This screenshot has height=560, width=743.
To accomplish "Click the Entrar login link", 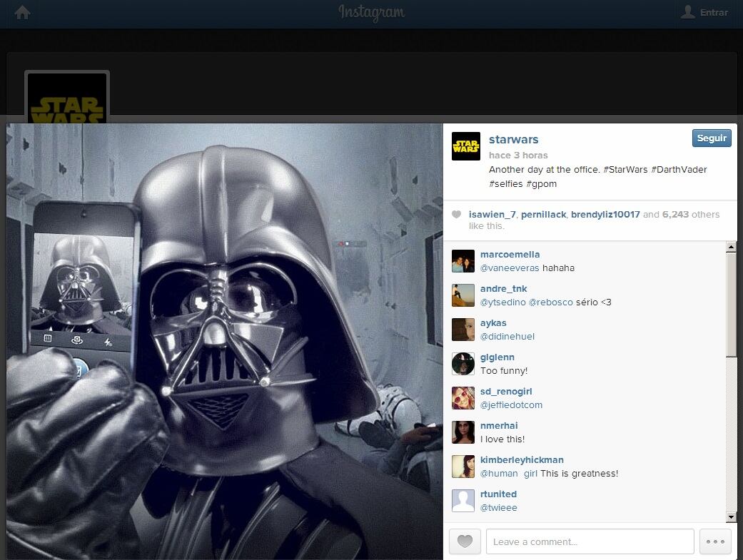I will click(704, 12).
